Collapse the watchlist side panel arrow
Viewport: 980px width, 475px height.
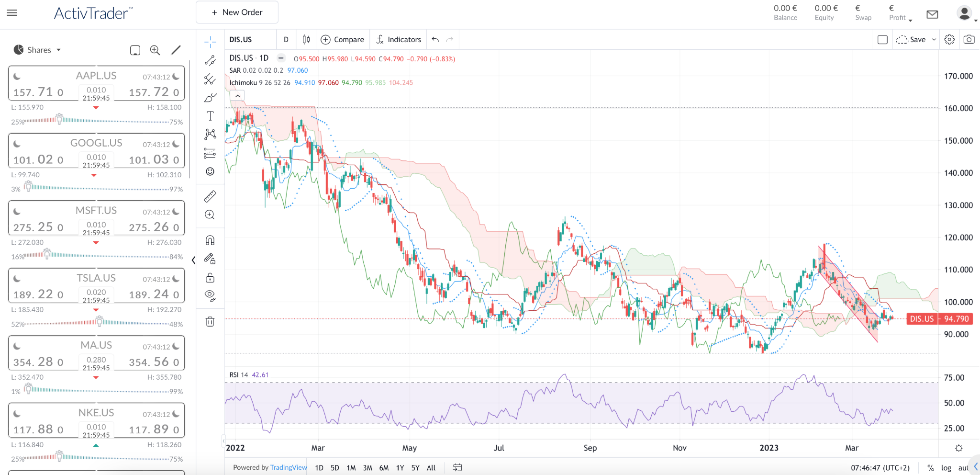[193, 260]
